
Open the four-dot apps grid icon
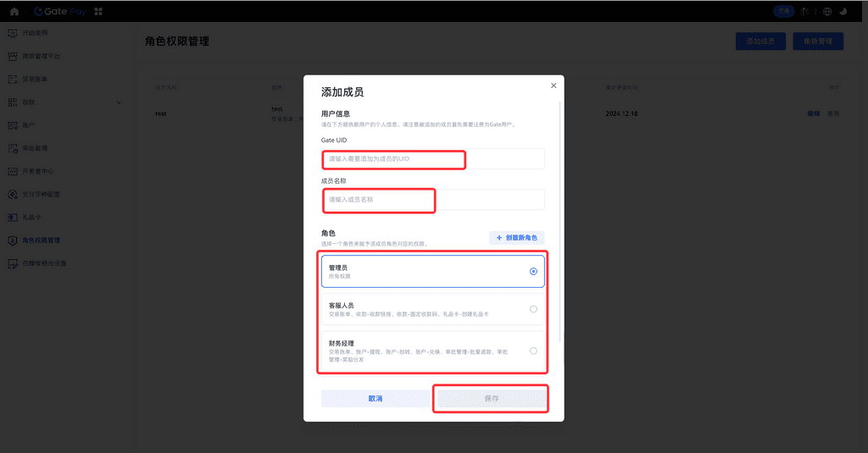(x=99, y=12)
